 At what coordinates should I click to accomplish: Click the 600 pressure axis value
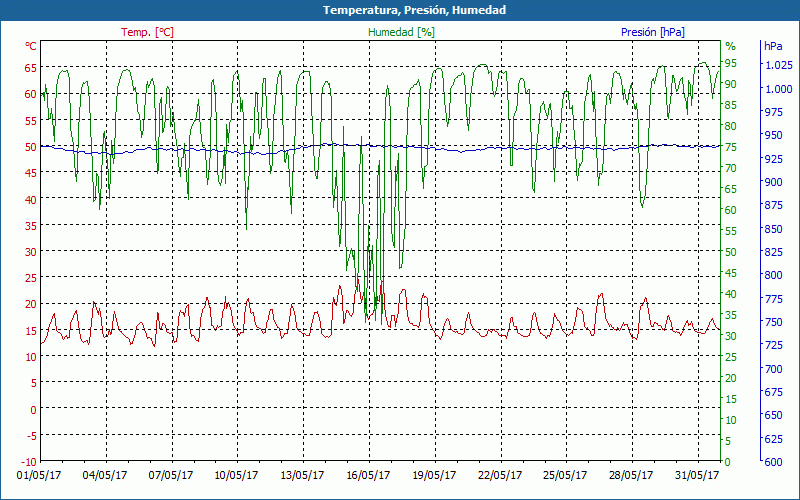[x=773, y=462]
